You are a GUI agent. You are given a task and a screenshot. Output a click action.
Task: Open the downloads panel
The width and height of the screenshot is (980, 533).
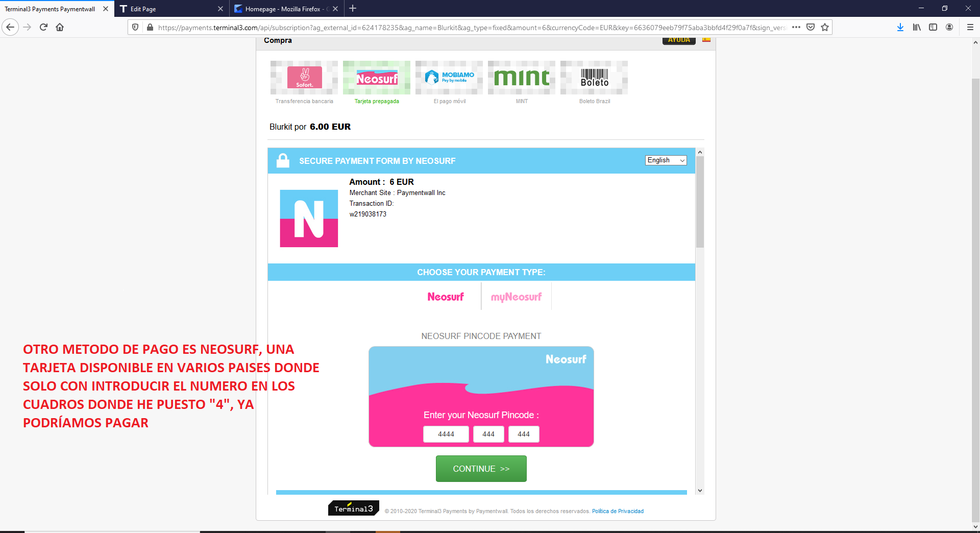pos(900,27)
